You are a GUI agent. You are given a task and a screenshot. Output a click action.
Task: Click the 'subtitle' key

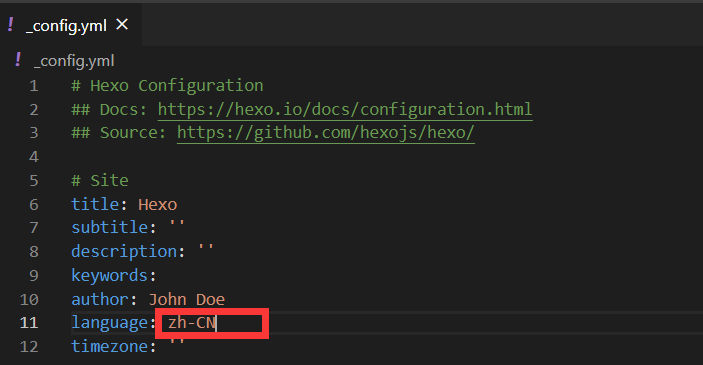(x=109, y=227)
